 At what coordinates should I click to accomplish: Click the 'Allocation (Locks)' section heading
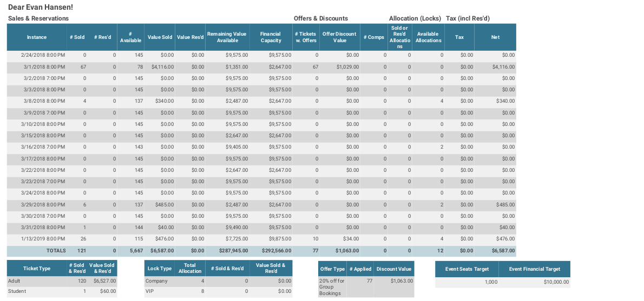pos(415,18)
